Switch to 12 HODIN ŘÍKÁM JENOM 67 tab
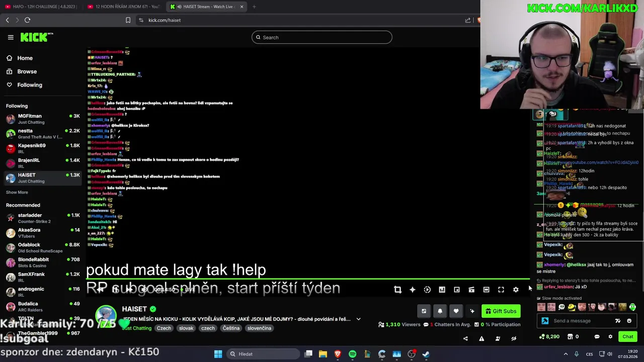Viewport: 644px width, 362px height. [x=124, y=7]
